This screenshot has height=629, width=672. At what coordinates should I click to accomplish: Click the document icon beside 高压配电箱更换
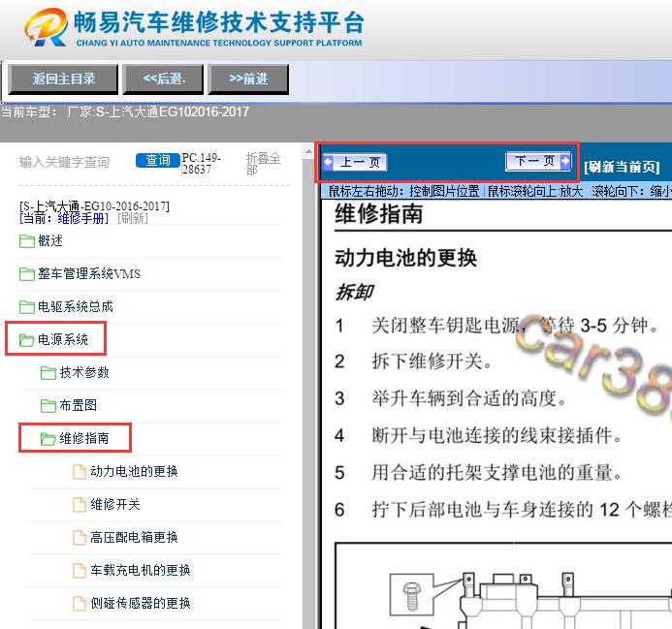tap(80, 538)
